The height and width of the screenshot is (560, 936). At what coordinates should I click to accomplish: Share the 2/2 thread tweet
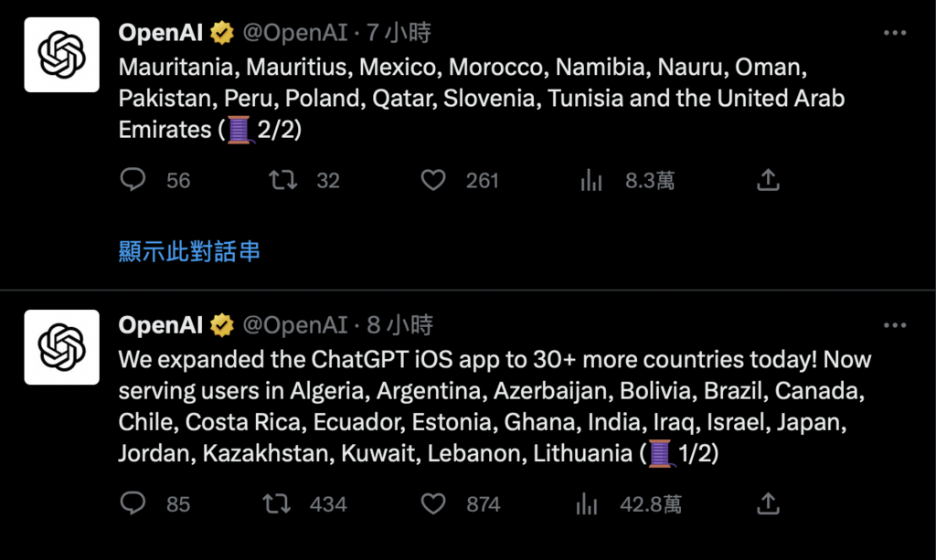768,179
